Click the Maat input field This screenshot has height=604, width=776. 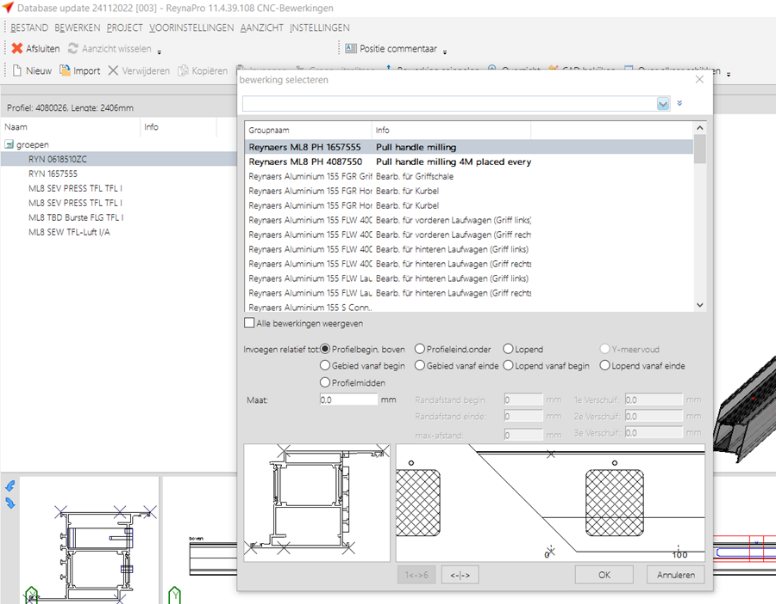pyautogui.click(x=348, y=399)
